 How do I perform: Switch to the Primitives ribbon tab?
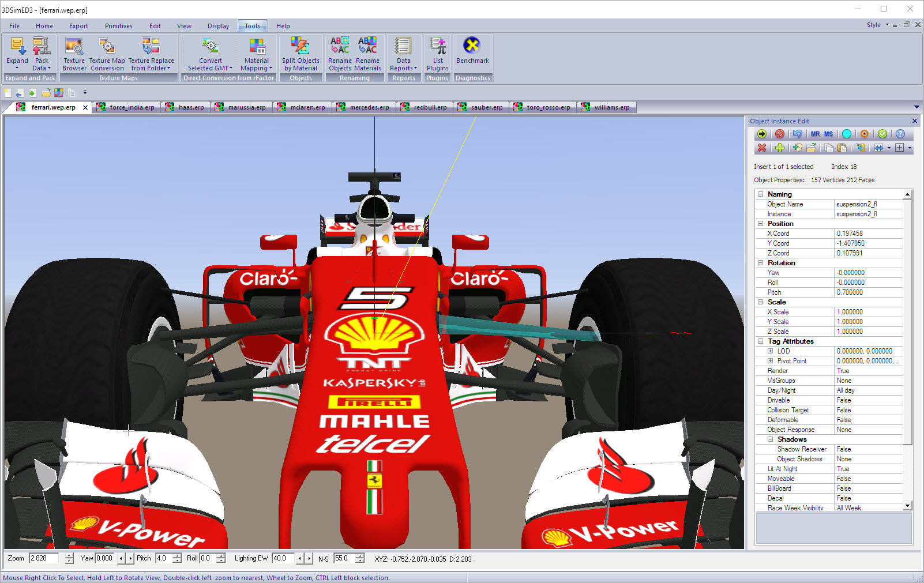(119, 26)
